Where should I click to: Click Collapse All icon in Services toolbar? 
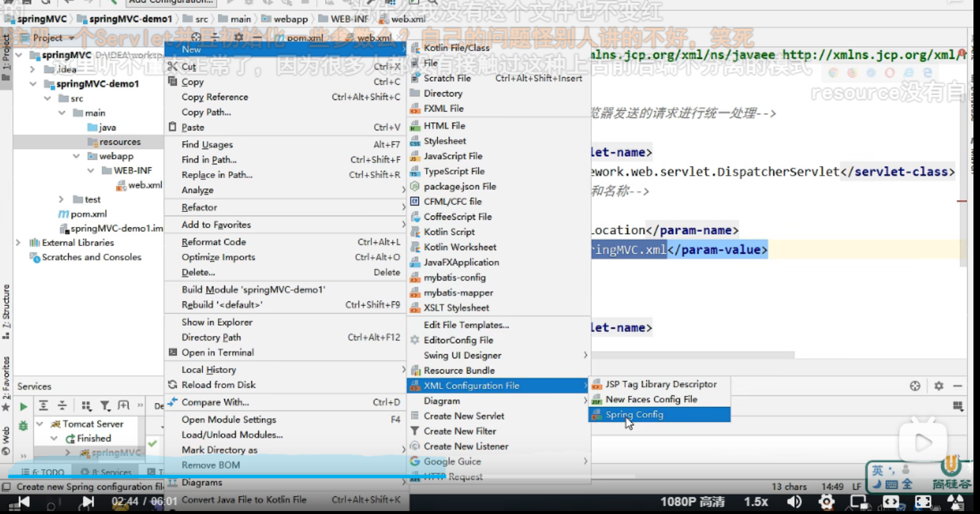(x=62, y=406)
